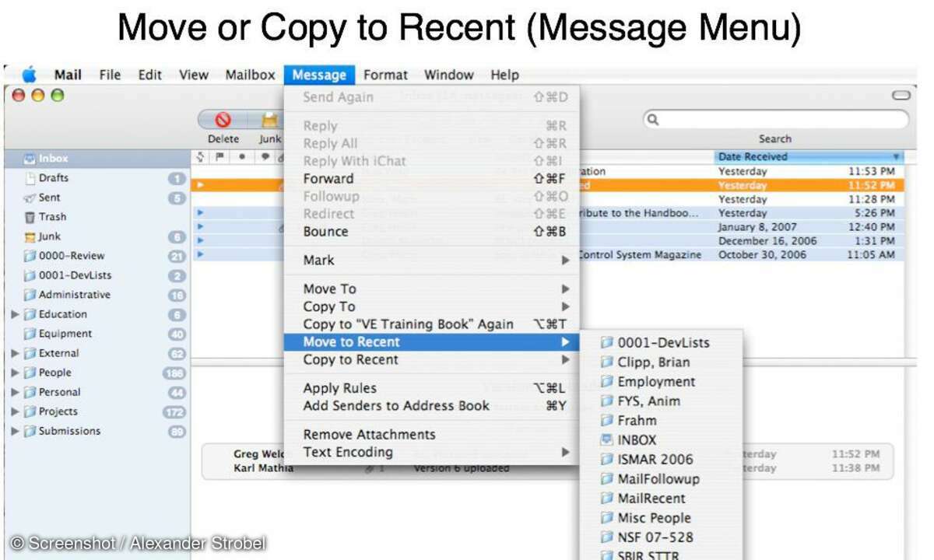Screen dimensions: 934x560
Task: Expand the Education folder
Action: (16, 314)
